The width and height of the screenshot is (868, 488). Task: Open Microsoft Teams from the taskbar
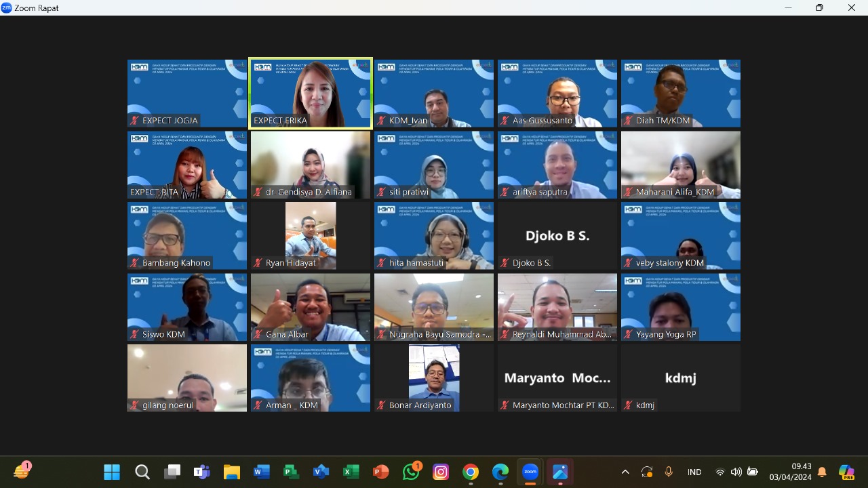pyautogui.click(x=201, y=472)
